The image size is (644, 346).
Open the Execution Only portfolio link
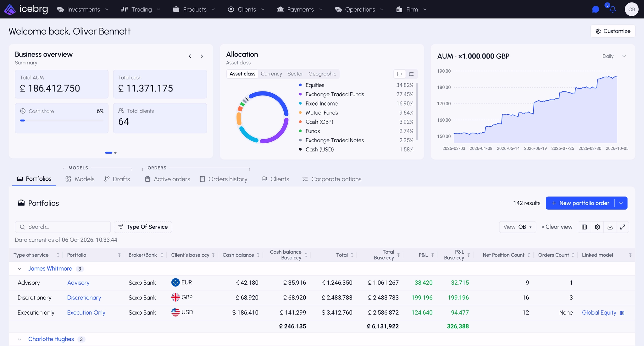[86, 313]
